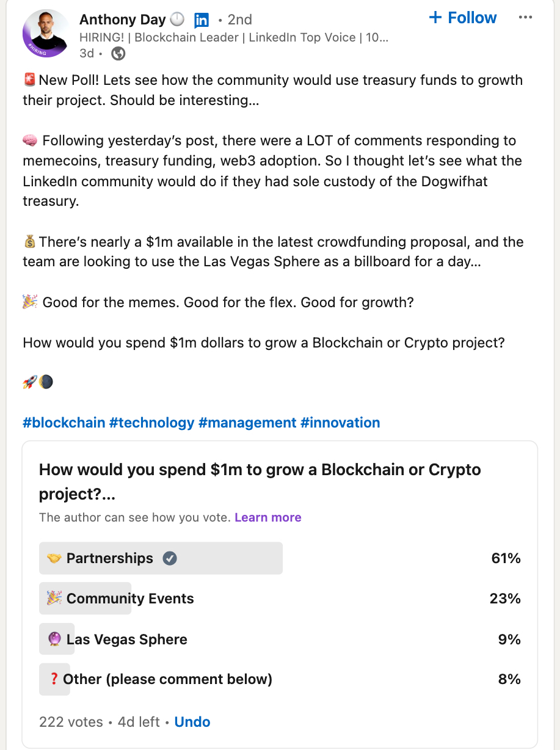The height and width of the screenshot is (750, 560).
Task: Click Learn more about poll voting
Action: (x=267, y=517)
